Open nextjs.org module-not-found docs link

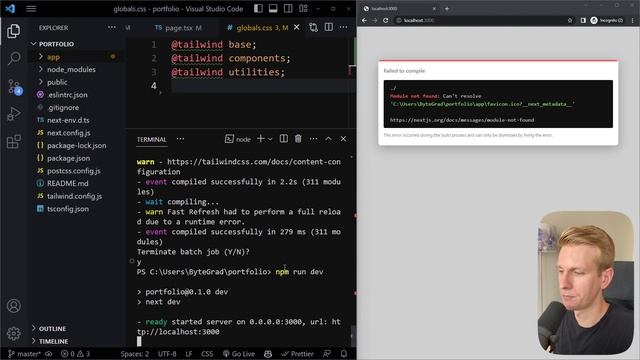[x=462, y=120]
